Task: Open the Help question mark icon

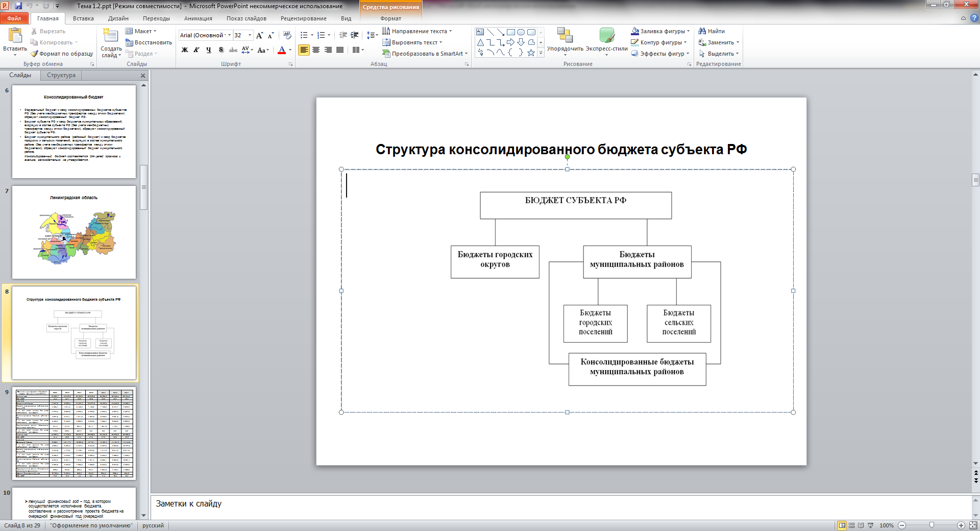Action: (x=973, y=18)
